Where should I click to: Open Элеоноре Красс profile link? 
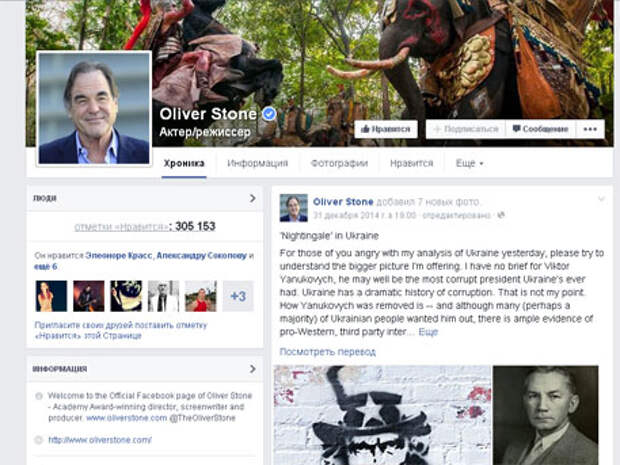click(x=119, y=256)
